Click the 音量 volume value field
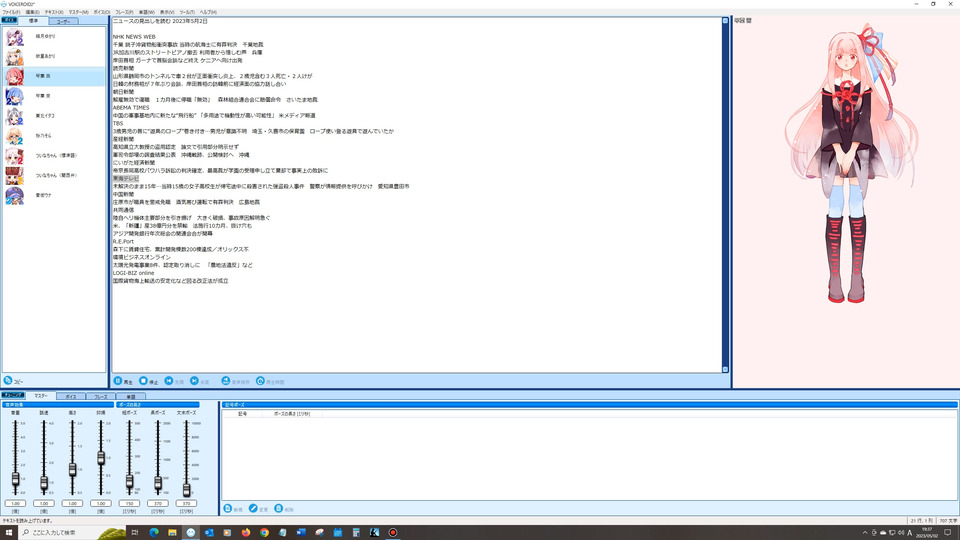Image resolution: width=960 pixels, height=540 pixels. coord(15,503)
